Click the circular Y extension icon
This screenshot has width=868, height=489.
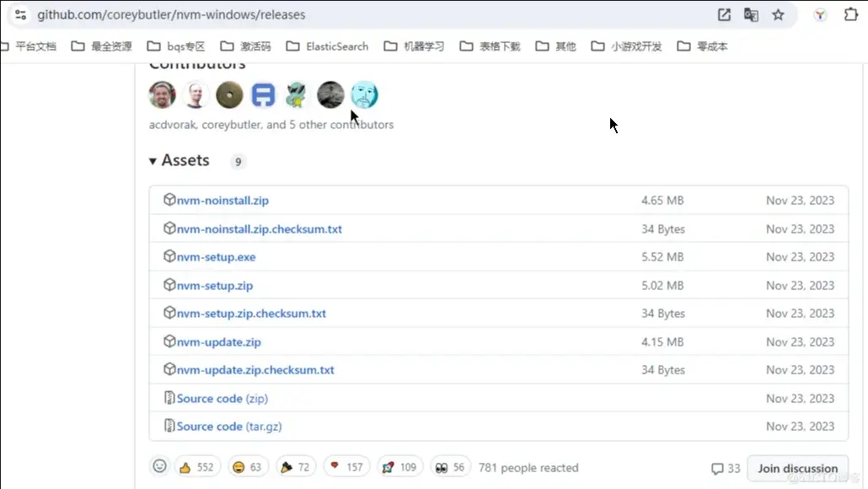820,15
